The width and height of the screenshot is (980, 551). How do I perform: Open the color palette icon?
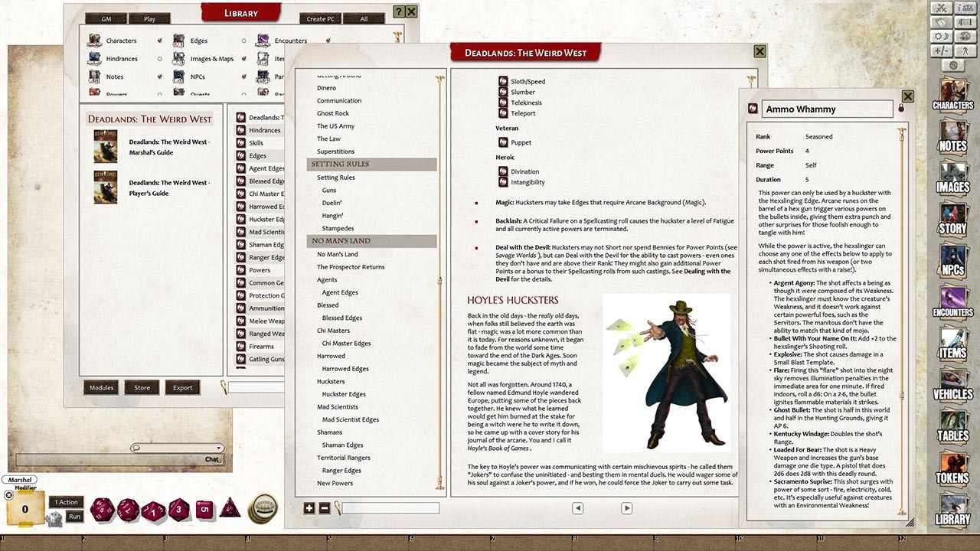[x=965, y=36]
